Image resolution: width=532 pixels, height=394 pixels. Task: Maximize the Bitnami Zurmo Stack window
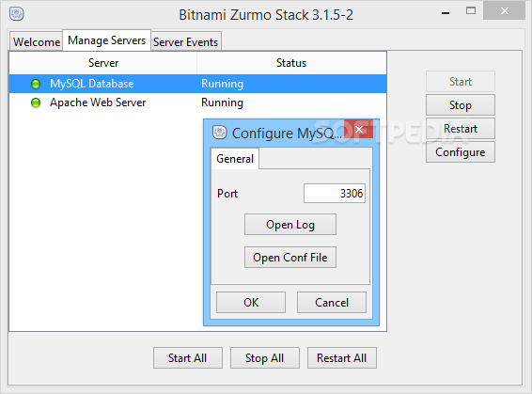(471, 11)
